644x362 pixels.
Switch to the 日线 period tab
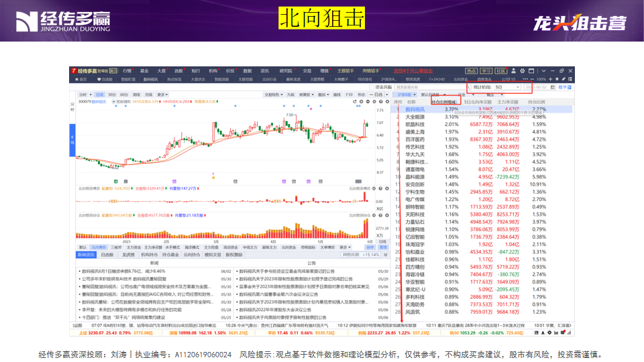coord(99,95)
